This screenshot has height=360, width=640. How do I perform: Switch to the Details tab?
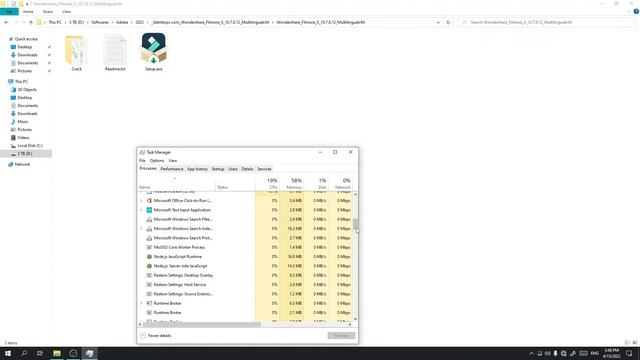[x=247, y=169]
